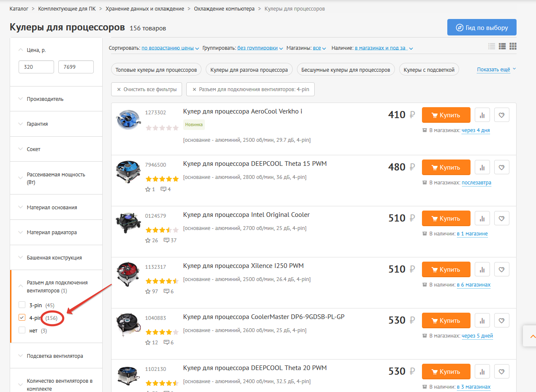Open the sort by price dropdown
The height and width of the screenshot is (392, 536).
170,48
